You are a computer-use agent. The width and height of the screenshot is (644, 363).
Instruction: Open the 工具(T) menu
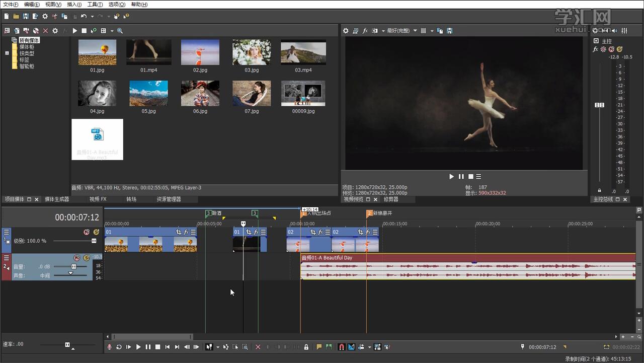[95, 5]
